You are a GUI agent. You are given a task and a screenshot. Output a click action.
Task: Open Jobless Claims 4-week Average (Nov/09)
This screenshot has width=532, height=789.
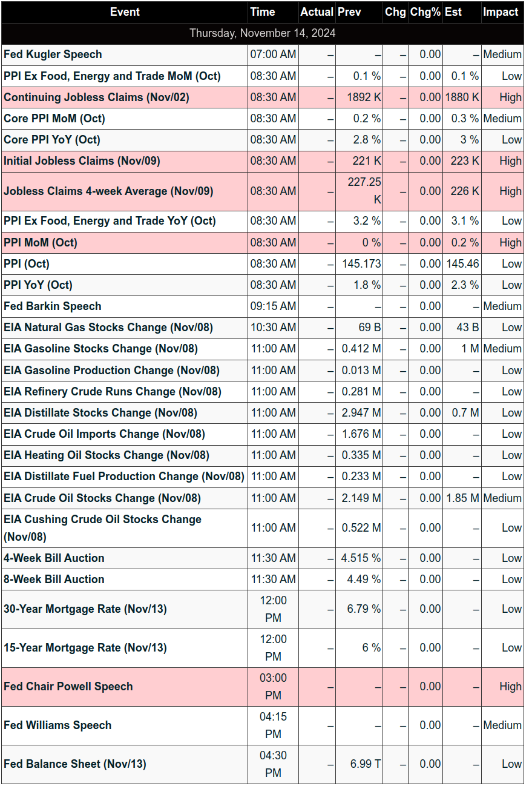(x=108, y=191)
